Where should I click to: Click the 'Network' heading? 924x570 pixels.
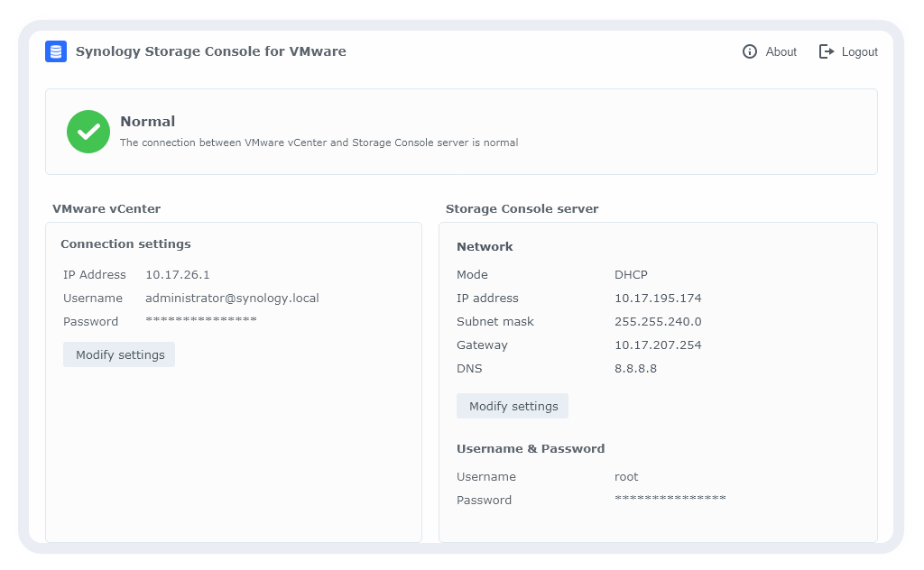tap(485, 247)
